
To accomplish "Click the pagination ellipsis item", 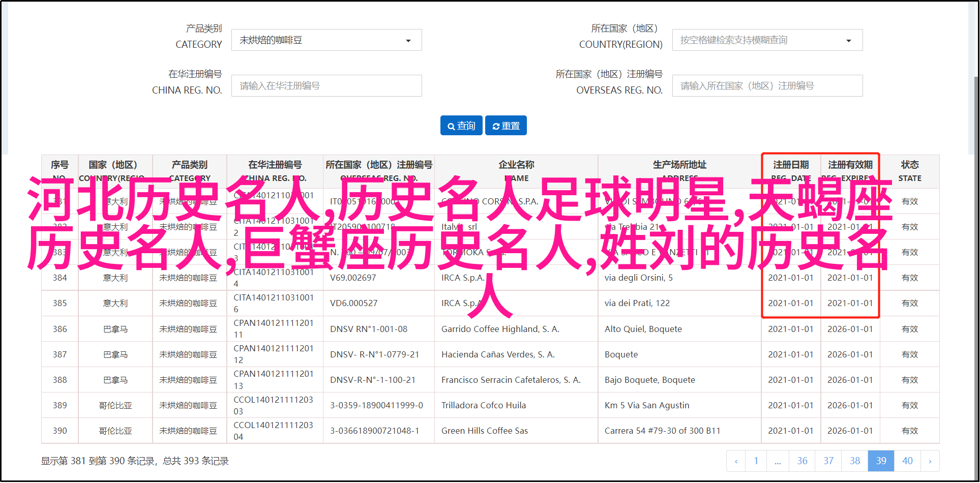I will pos(778,461).
